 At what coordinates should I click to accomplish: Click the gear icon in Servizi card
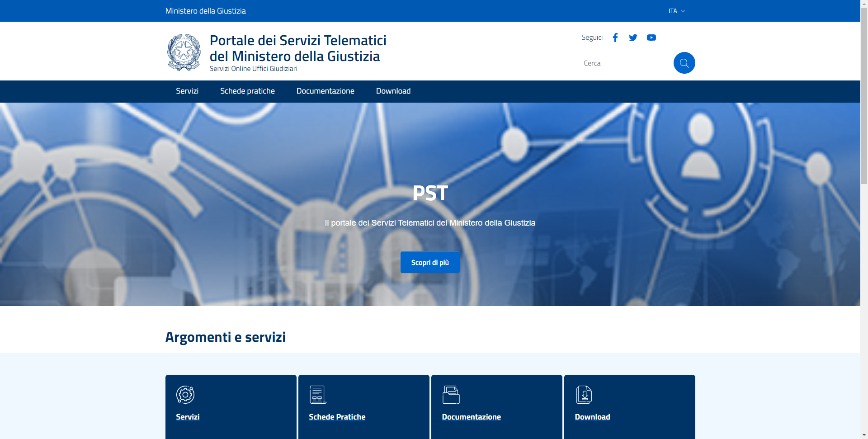pos(185,395)
